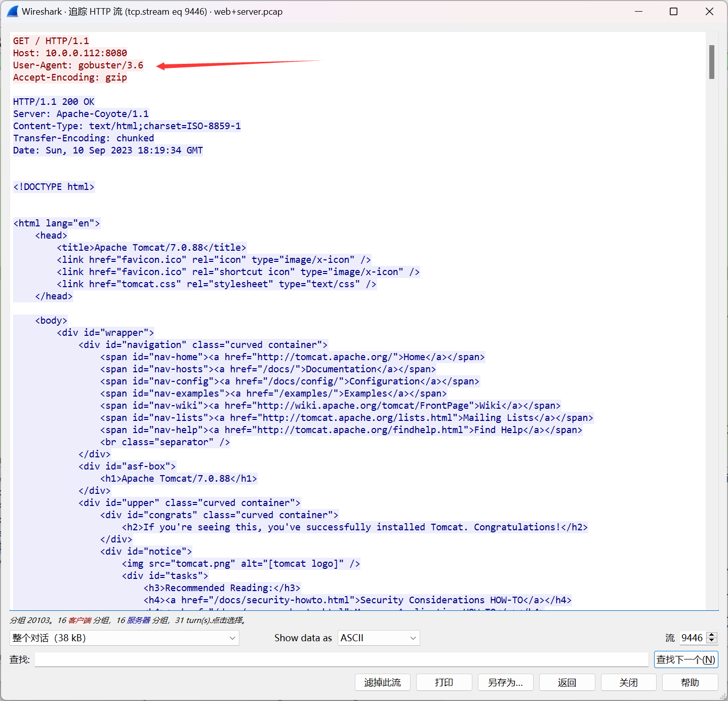Viewport: 728px width, 701px height.
Task: Click the line 'User-Agent: gobuster/3.6'
Action: [78, 65]
